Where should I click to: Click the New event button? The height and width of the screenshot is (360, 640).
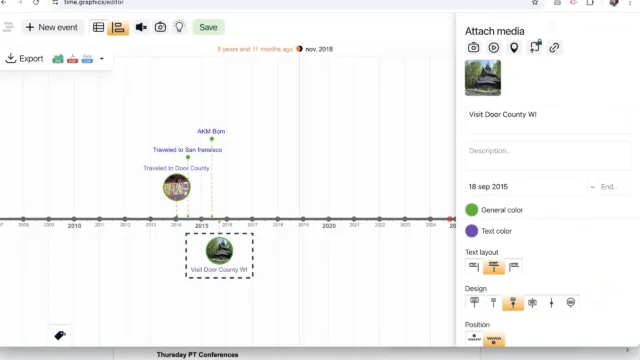(x=52, y=27)
